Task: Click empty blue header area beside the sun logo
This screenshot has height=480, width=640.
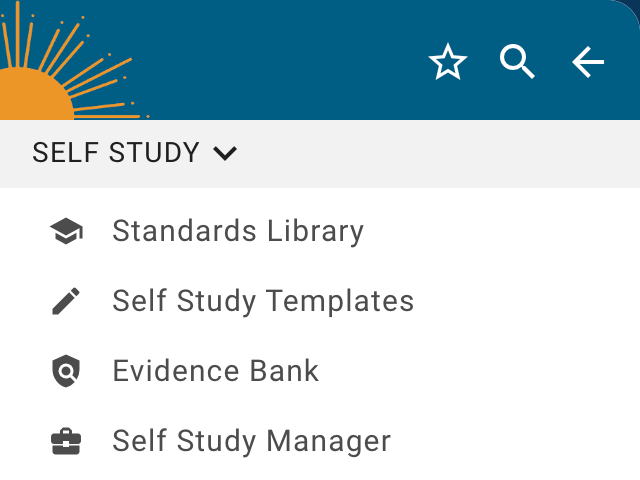Action: click(x=280, y=60)
